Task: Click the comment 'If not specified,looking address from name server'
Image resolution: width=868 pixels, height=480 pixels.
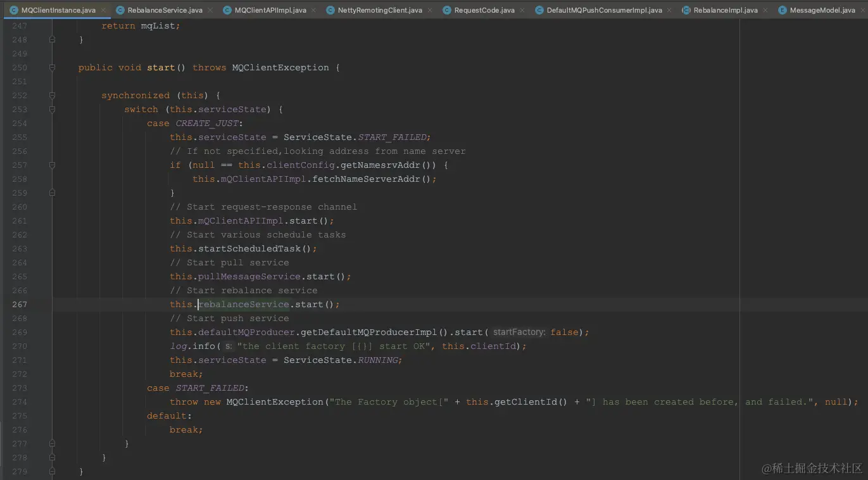Action: point(318,151)
